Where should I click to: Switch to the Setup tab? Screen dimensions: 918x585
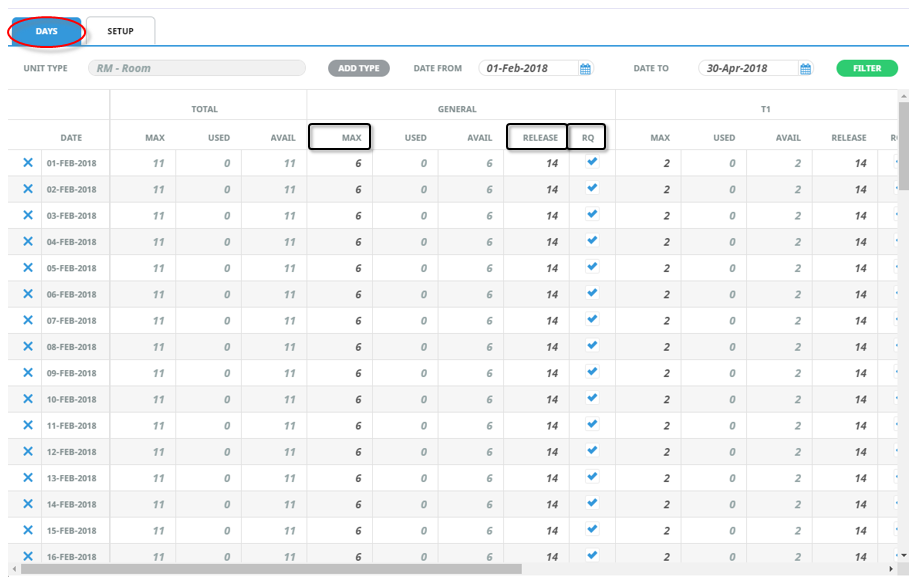(120, 31)
